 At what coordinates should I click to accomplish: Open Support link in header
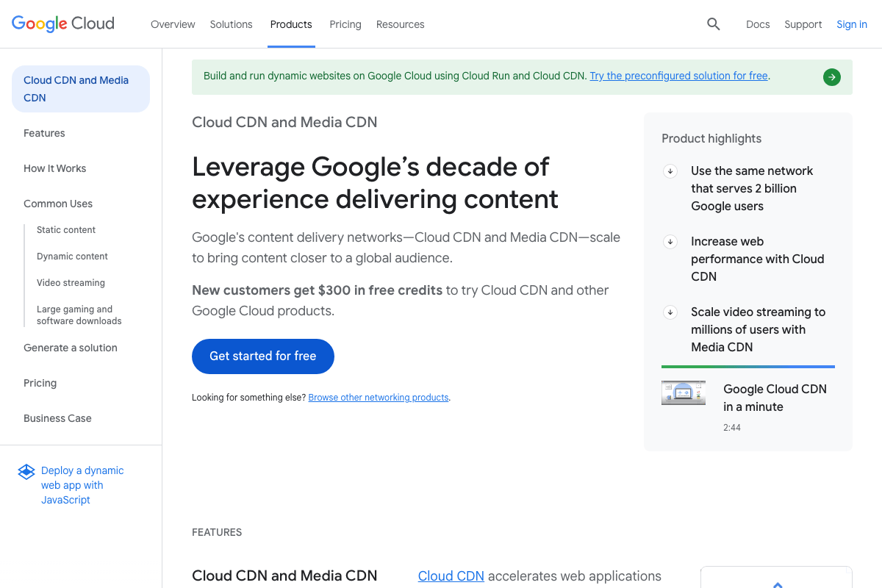pos(803,24)
